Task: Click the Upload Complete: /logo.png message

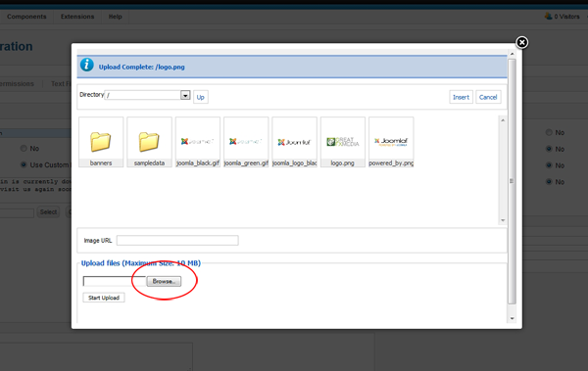Action: (x=142, y=68)
